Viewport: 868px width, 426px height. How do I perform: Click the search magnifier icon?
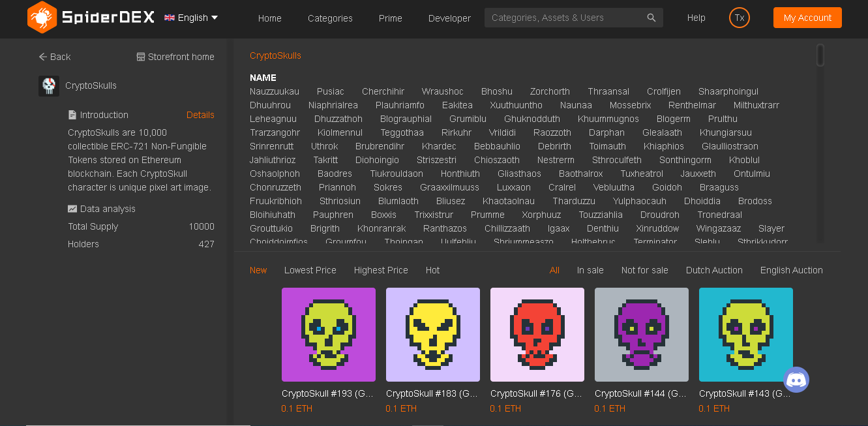(x=651, y=18)
